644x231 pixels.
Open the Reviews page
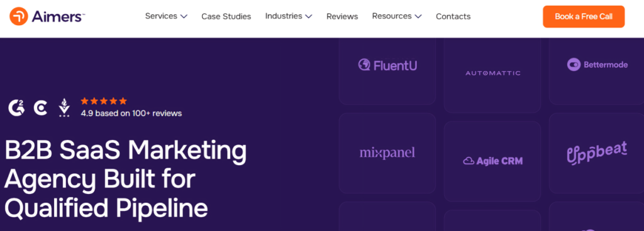[342, 16]
